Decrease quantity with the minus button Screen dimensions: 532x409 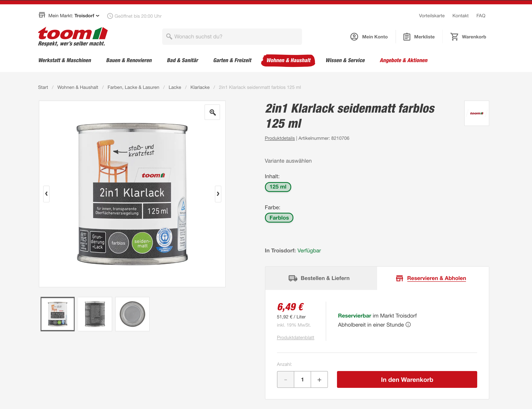285,379
